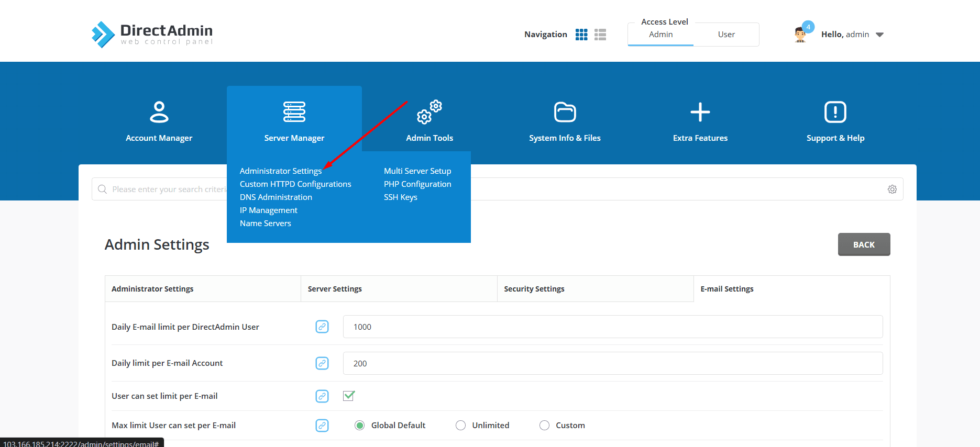
Task: Open the Extra Features plus icon
Action: (x=700, y=112)
